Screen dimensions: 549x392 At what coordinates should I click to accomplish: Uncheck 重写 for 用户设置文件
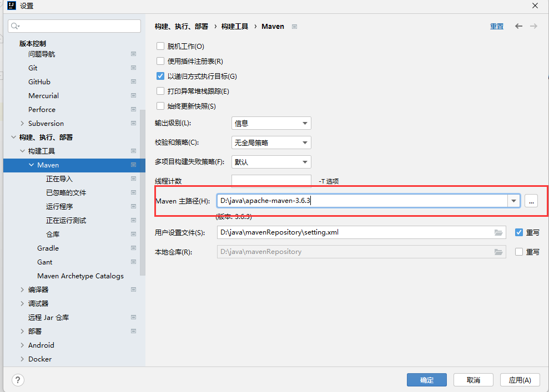pyautogui.click(x=519, y=232)
